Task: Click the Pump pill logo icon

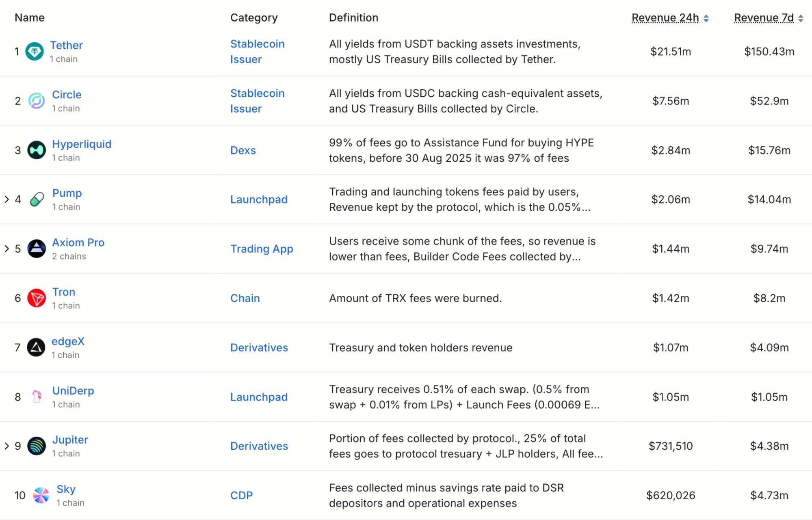Action: 37,199
